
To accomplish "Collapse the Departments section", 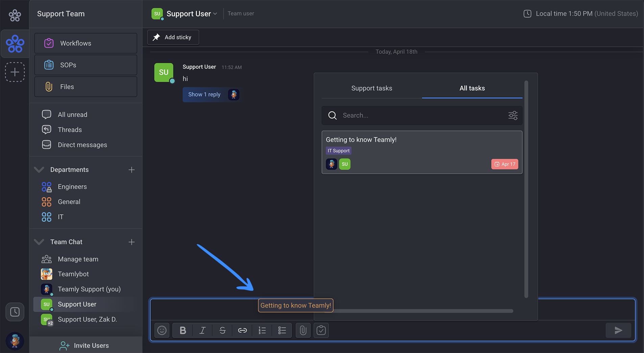I will (x=39, y=170).
